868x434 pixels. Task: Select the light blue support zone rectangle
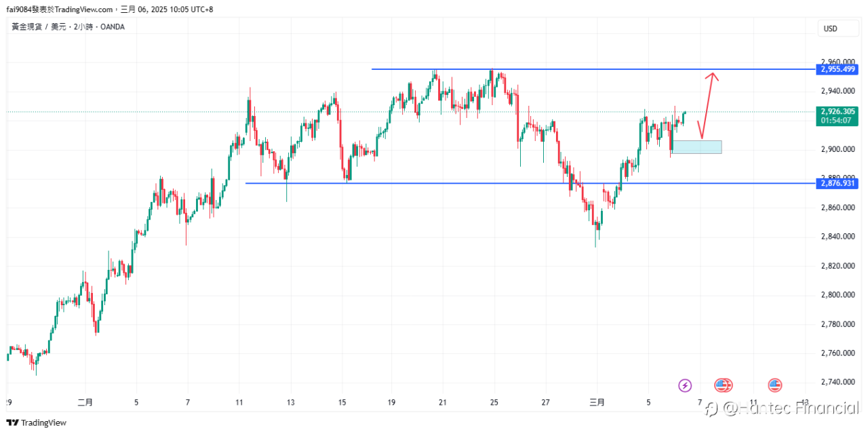(697, 146)
